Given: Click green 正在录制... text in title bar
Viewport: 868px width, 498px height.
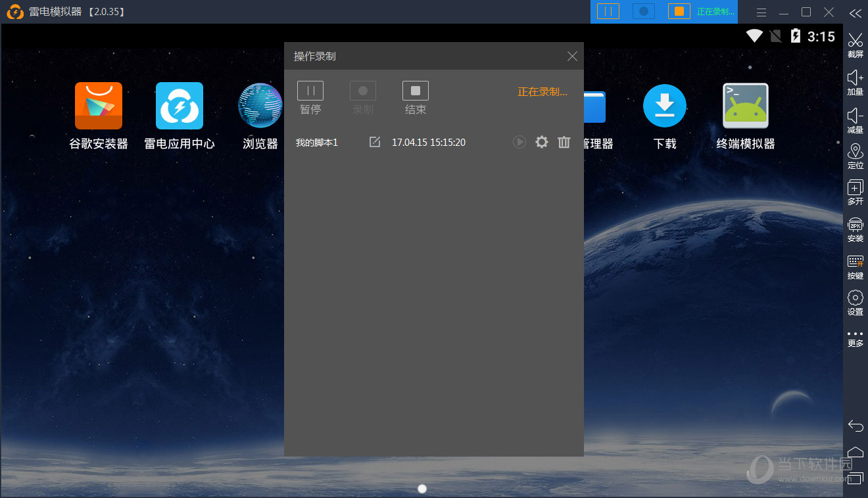Looking at the screenshot, I should [716, 12].
